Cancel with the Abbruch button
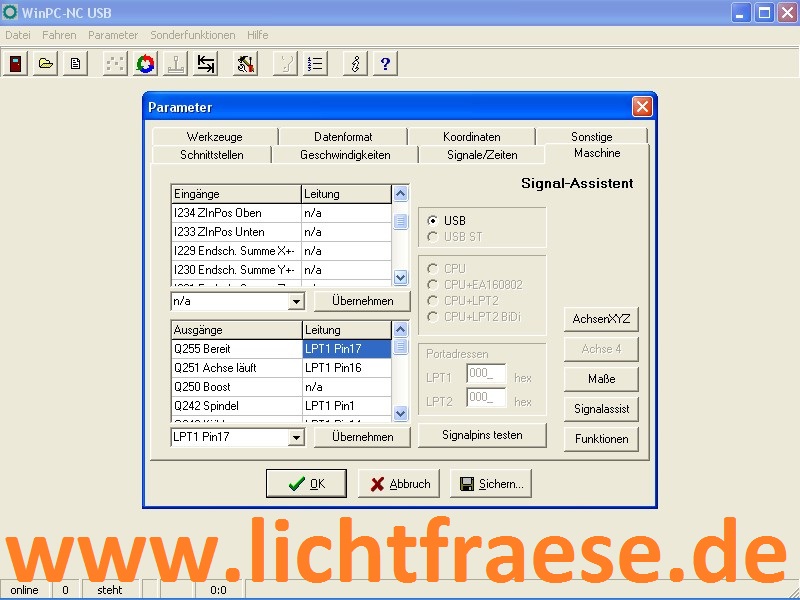800x600 pixels. 398,484
